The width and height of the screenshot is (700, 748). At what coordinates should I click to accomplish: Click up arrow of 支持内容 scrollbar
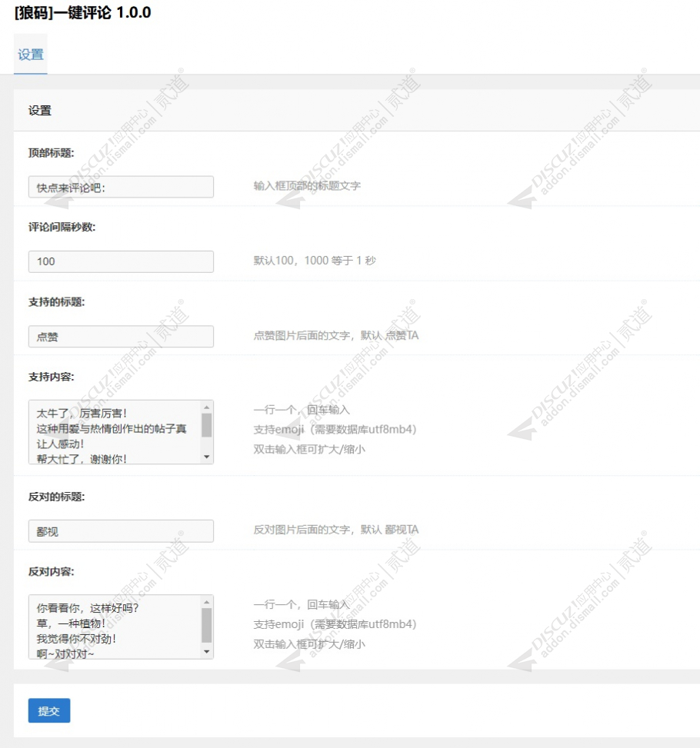click(206, 407)
